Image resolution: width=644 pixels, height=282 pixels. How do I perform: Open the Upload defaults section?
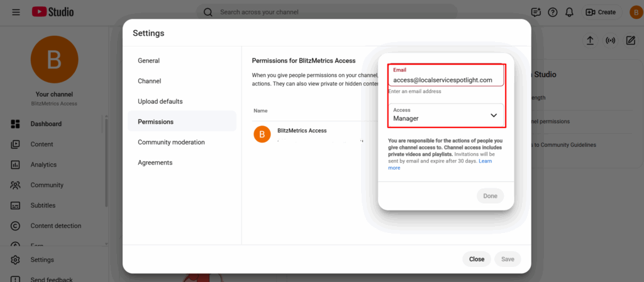[x=160, y=101]
